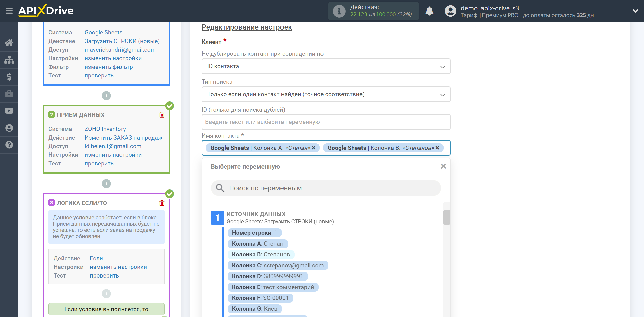The image size is (644, 317).
Task: Select variable Номер строки: 1
Action: click(255, 233)
